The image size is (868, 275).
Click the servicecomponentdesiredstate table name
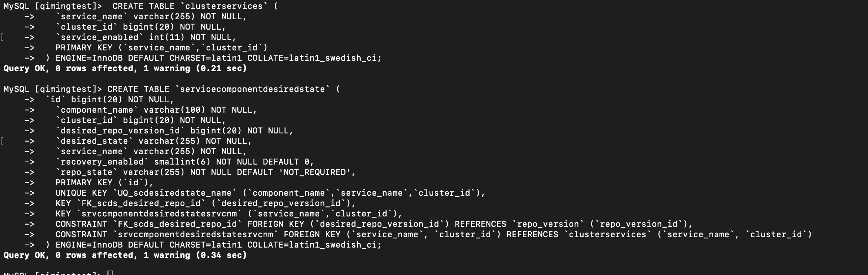[252, 89]
